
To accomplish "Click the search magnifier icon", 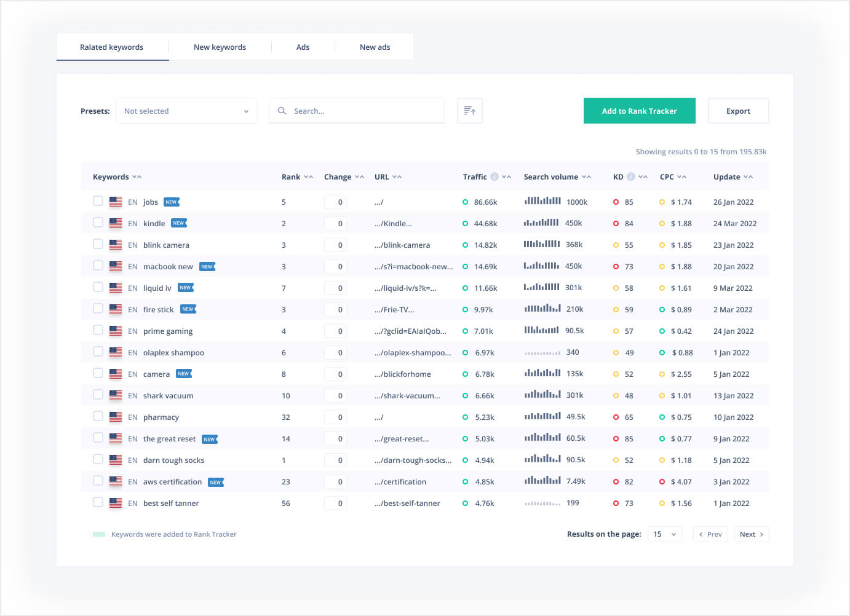I will (282, 111).
